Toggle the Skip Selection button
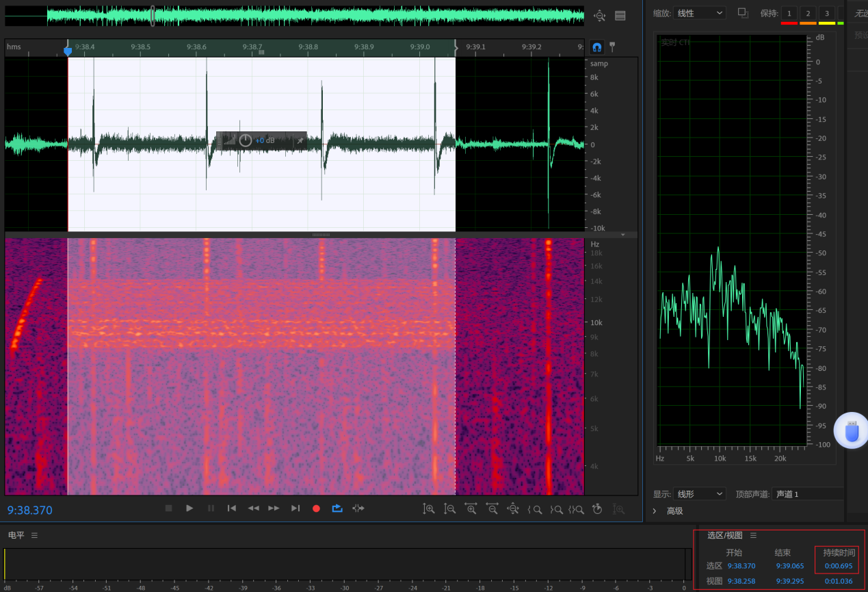Viewport: 868px width, 592px height. coord(358,509)
